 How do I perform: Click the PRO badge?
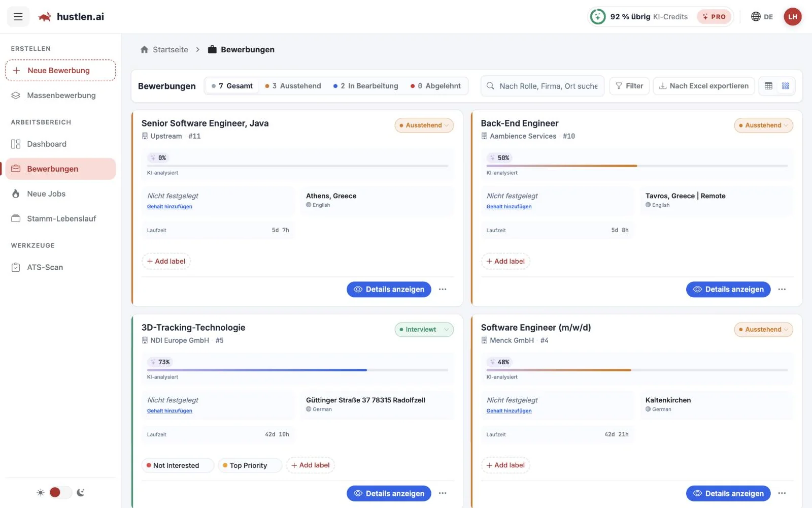(714, 17)
